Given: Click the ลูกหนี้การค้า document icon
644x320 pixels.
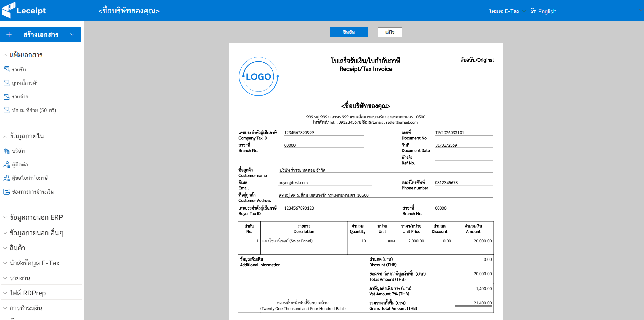Looking at the screenshot, I should (x=6, y=83).
